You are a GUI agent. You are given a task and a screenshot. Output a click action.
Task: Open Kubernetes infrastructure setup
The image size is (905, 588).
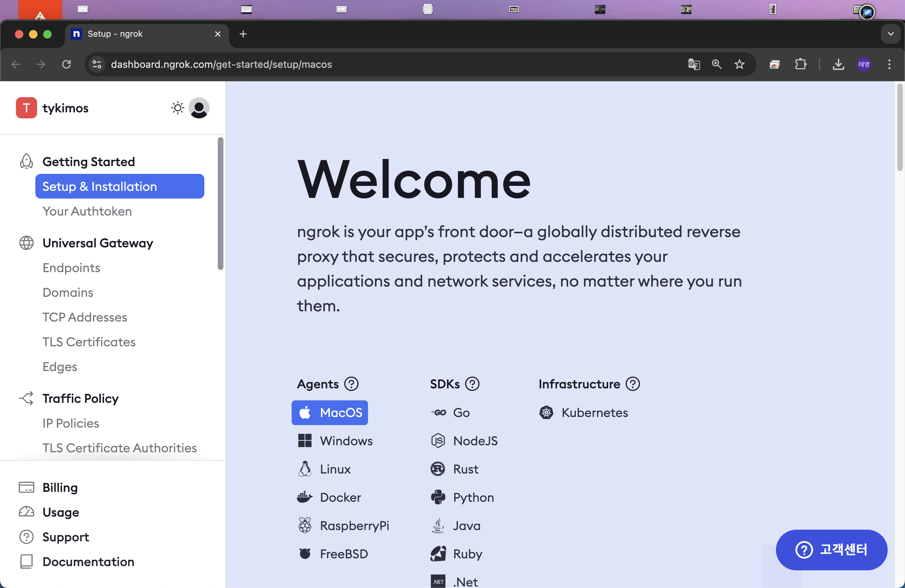(x=583, y=412)
